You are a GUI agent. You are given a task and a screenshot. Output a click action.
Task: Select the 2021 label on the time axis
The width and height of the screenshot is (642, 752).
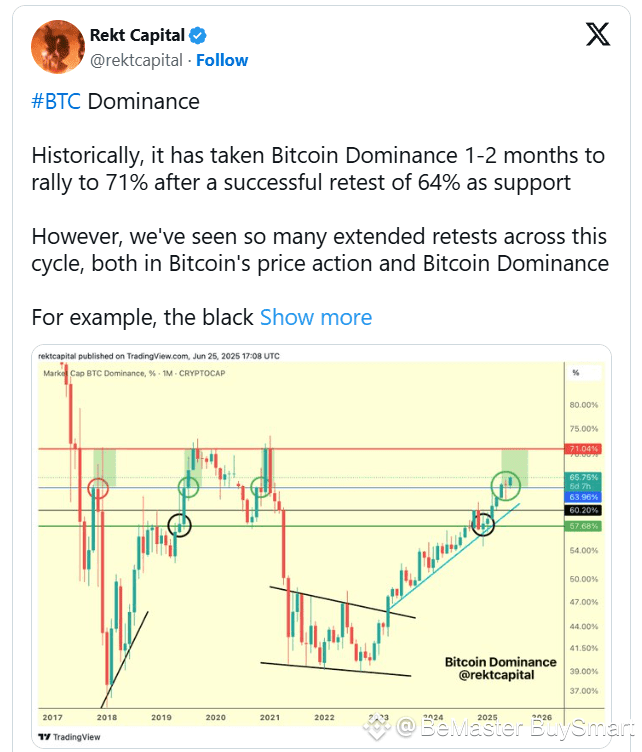point(268,717)
